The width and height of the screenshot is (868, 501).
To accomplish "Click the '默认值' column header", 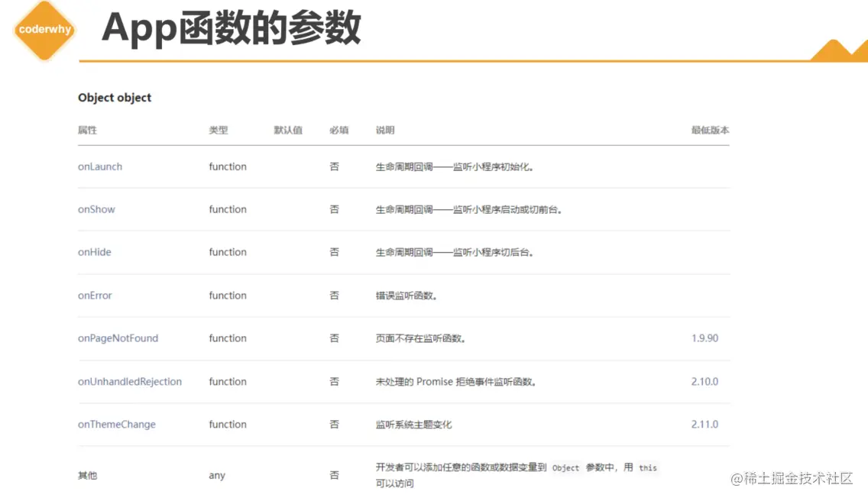I will click(288, 130).
